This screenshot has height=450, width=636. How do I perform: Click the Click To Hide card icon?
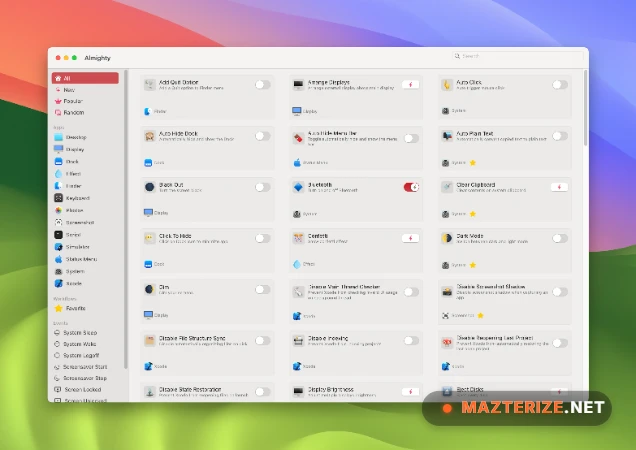[150, 238]
